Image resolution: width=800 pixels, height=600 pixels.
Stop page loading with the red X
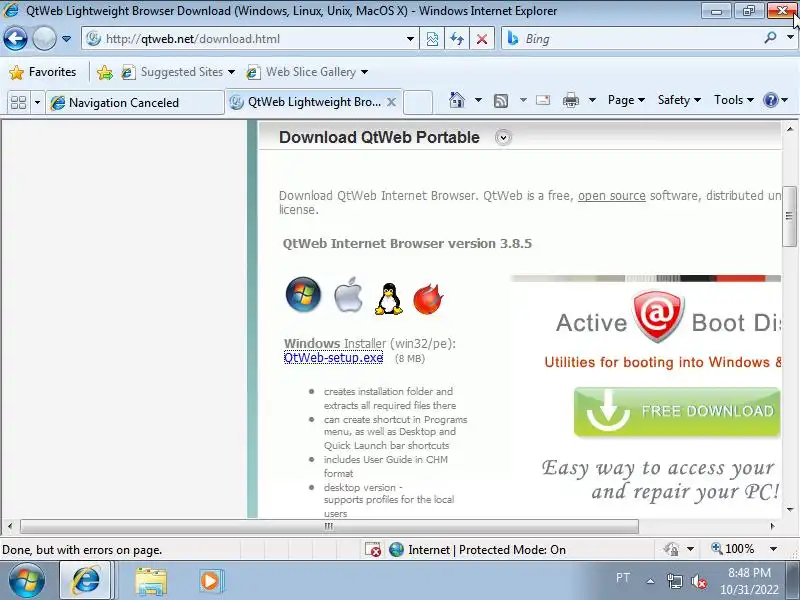pyautogui.click(x=481, y=39)
